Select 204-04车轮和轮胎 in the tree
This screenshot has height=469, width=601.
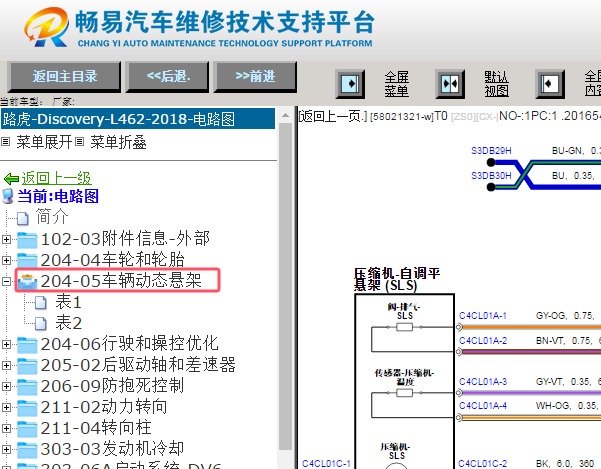(113, 260)
